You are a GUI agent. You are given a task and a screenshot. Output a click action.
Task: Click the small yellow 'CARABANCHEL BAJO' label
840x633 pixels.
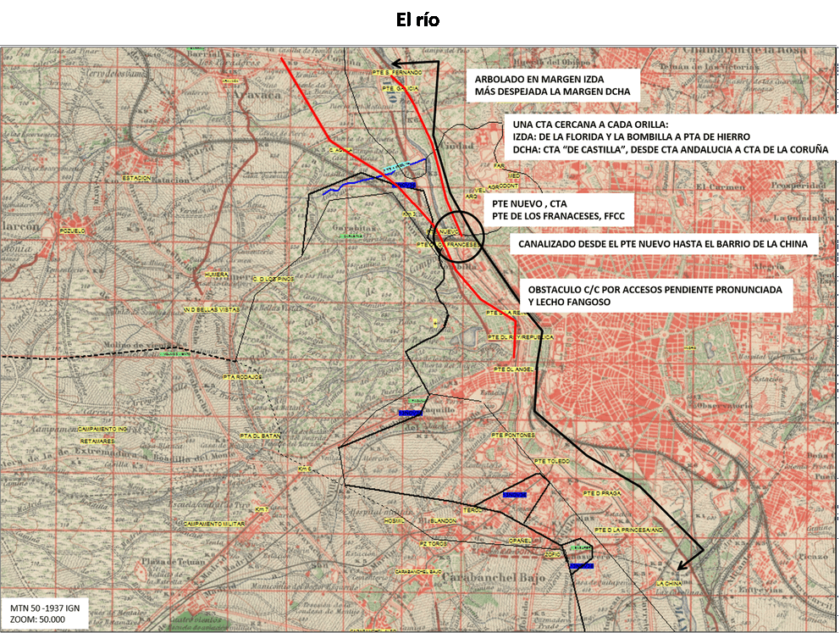[417, 572]
